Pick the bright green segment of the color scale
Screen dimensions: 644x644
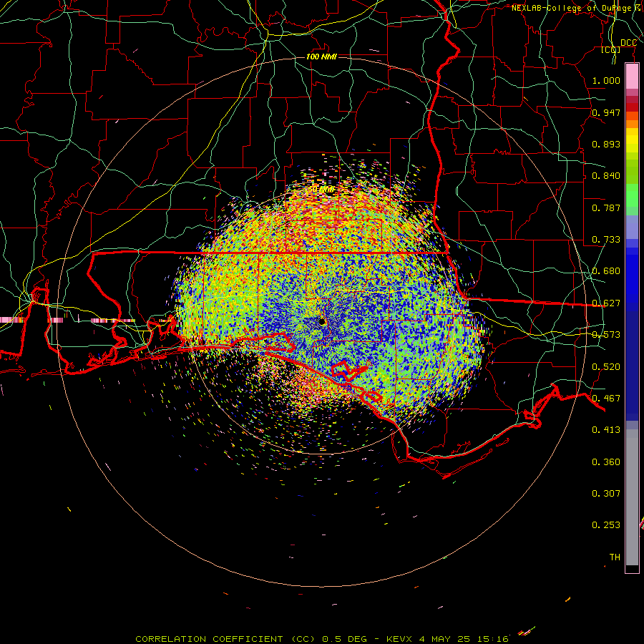tap(632, 195)
